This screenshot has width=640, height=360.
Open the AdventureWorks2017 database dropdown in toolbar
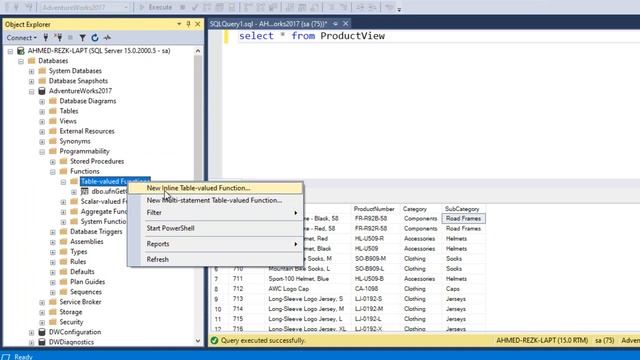click(x=85, y=7)
